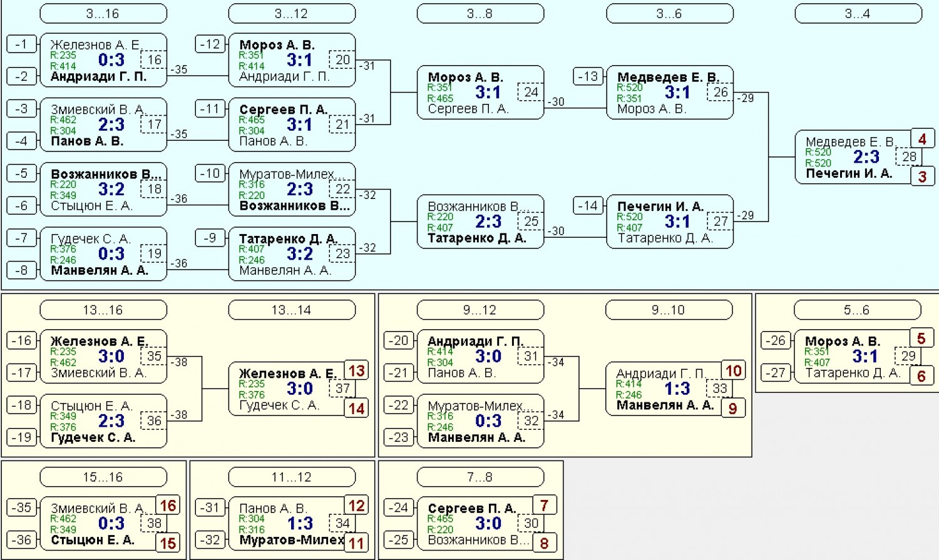Click Возжанников В... in match 18

click(x=106, y=174)
